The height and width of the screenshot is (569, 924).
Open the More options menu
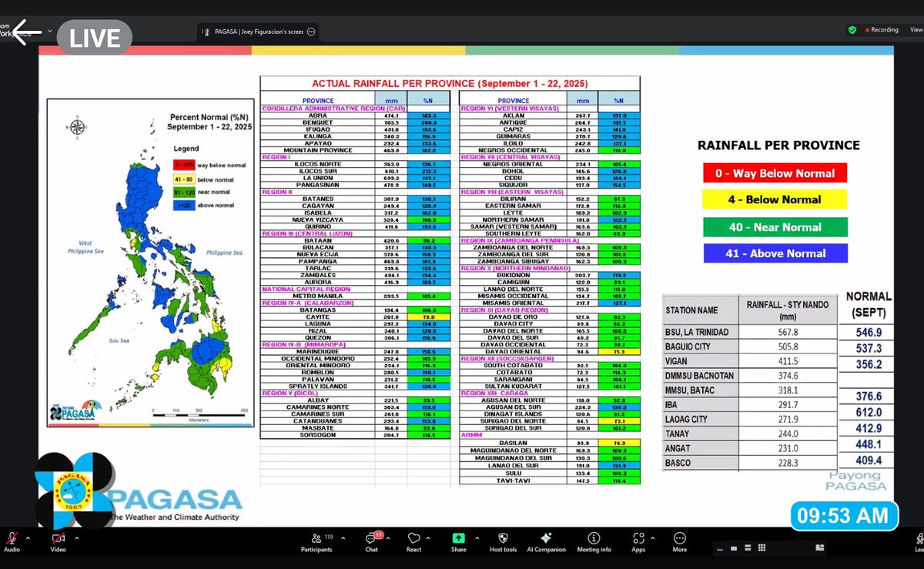pos(679,541)
